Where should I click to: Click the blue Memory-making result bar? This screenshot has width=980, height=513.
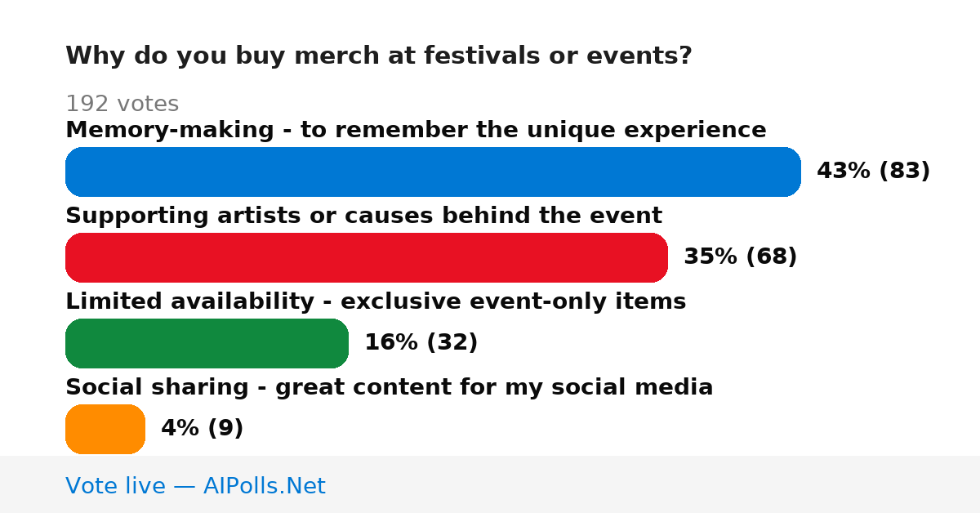(433, 172)
